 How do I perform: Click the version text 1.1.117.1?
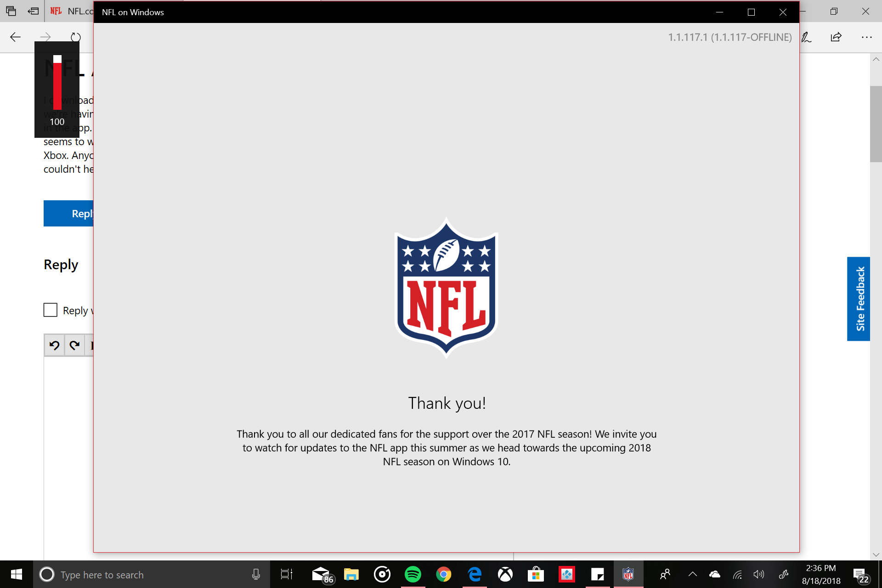coord(730,37)
